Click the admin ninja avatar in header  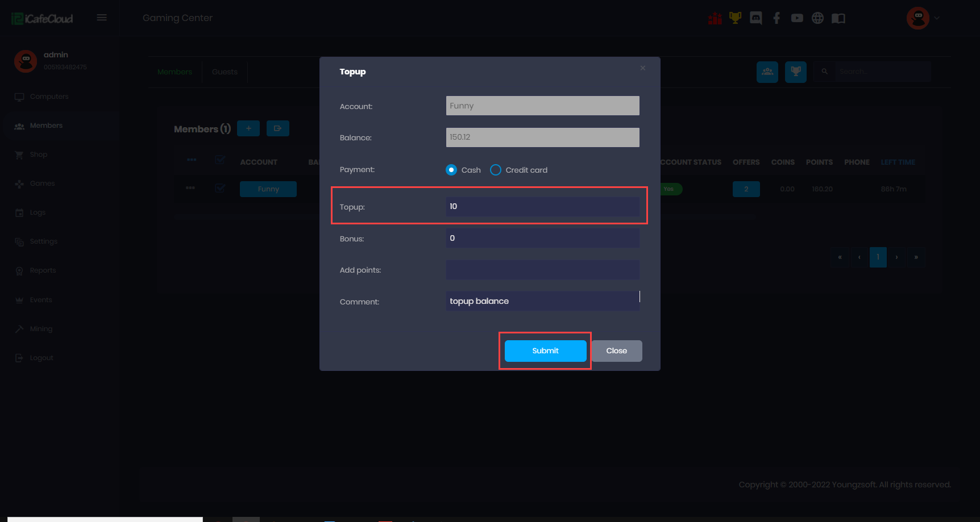point(918,18)
